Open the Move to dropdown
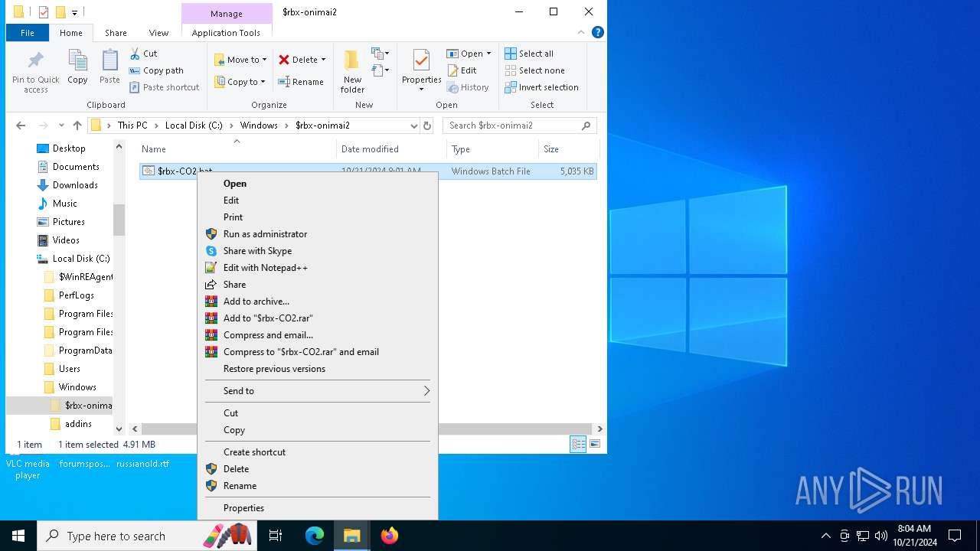Image resolution: width=980 pixels, height=551 pixels. coord(240,60)
